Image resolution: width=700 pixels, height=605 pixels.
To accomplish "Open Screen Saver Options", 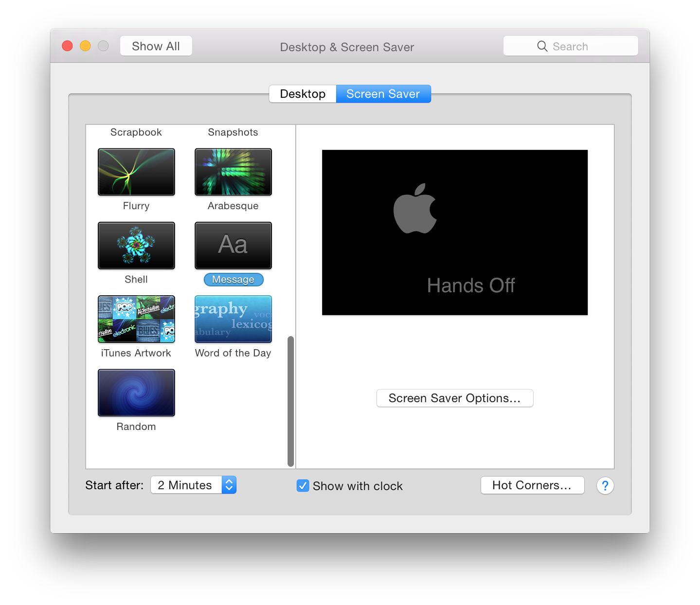I will [455, 398].
